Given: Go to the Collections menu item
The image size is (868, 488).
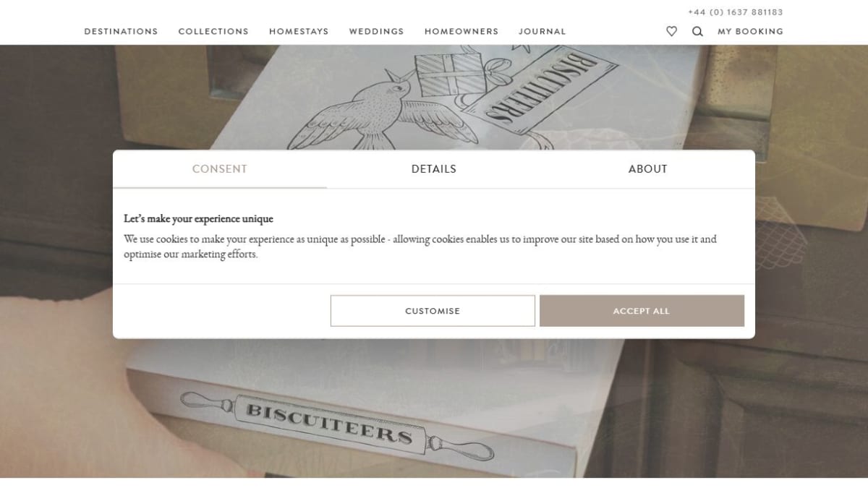Looking at the screenshot, I should (213, 32).
